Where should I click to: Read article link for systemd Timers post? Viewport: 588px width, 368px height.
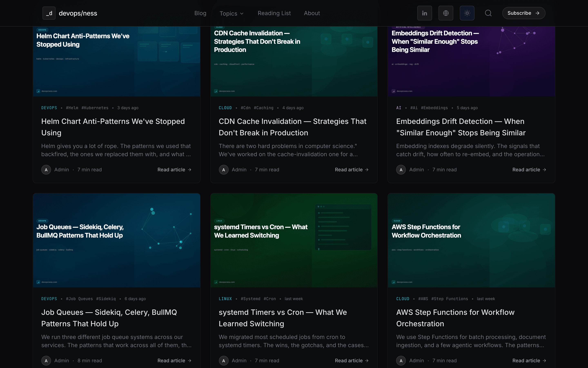(352, 361)
